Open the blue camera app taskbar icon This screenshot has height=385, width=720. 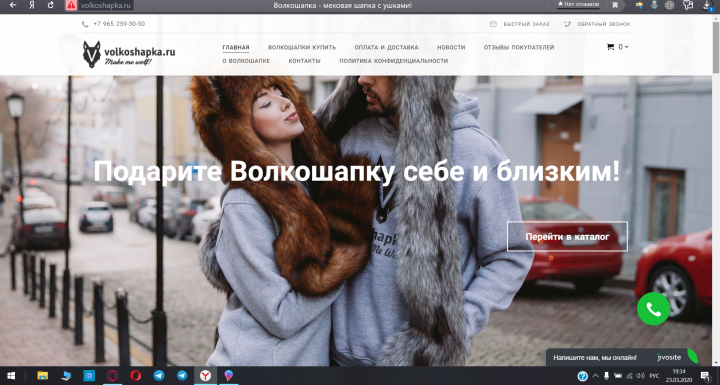[89, 376]
